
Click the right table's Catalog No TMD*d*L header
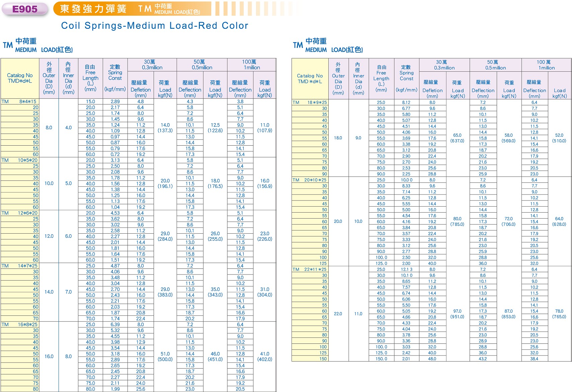[x=310, y=79]
